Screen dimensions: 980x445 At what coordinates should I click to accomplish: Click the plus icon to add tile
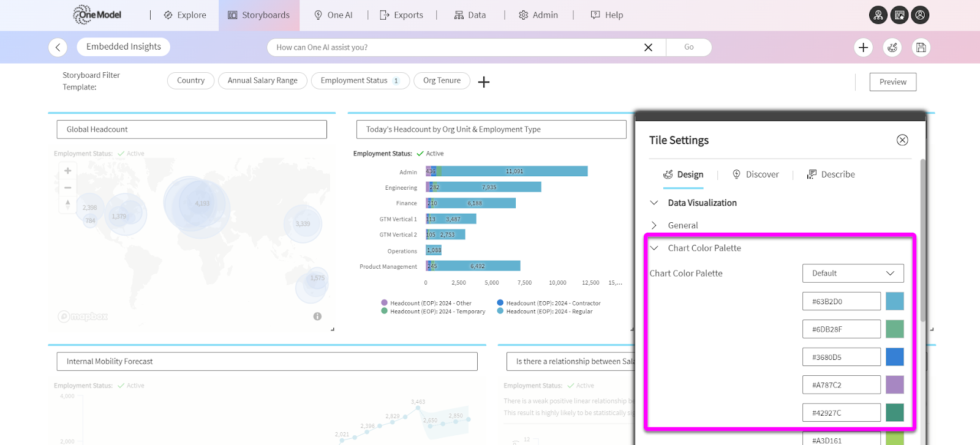(x=863, y=47)
